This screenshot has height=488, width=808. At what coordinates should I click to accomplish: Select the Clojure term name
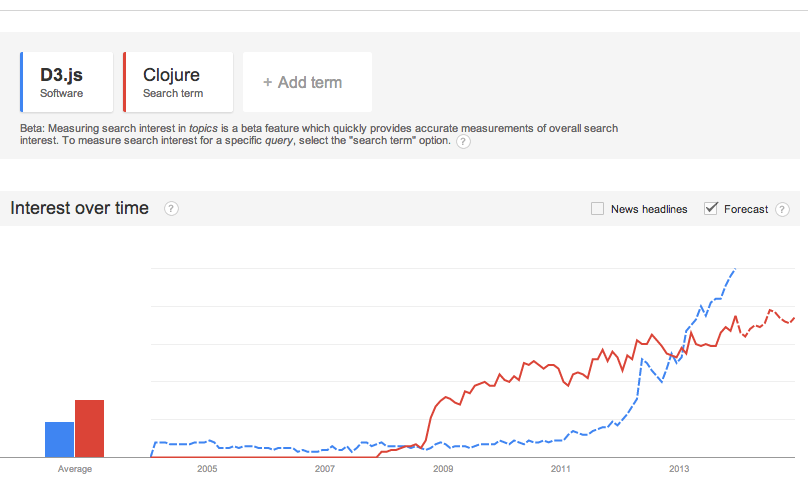(171, 75)
